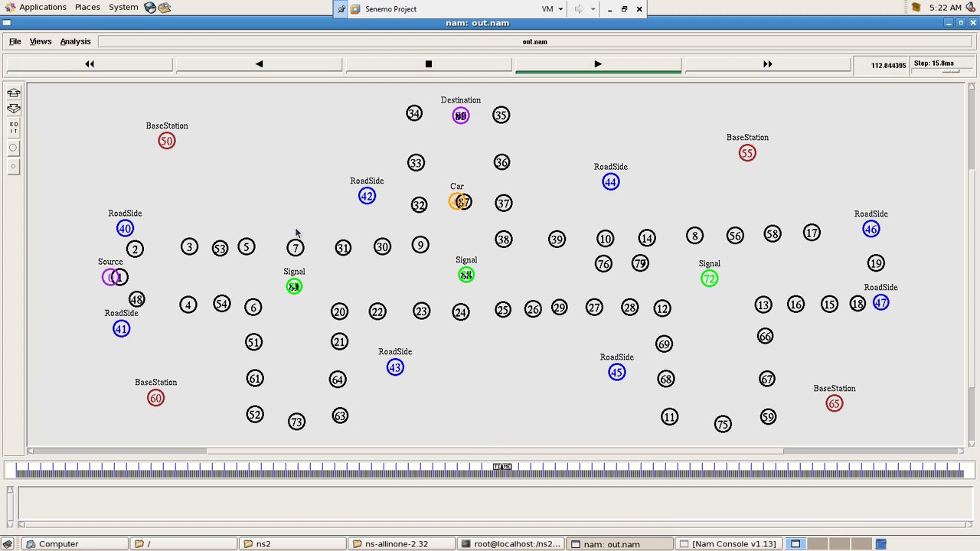Viewport: 980px width, 551px height.
Task: Click the current time value 112.844395
Action: click(x=889, y=65)
